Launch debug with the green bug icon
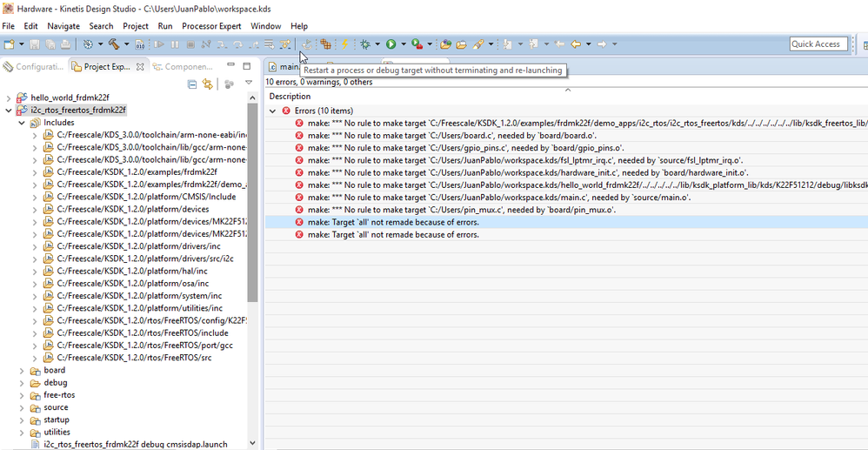Screen dimensions: 868x450 [x=364, y=44]
